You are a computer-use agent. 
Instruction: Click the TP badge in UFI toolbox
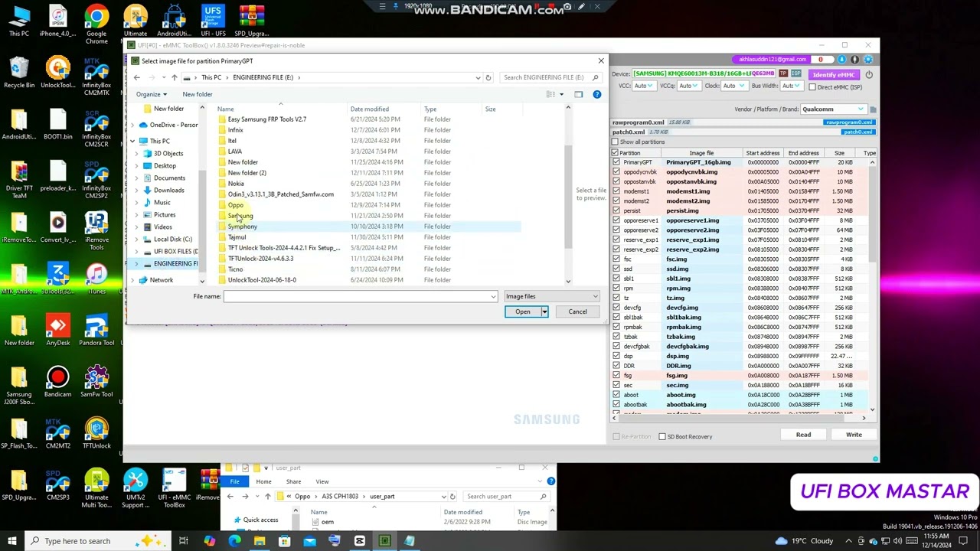783,73
